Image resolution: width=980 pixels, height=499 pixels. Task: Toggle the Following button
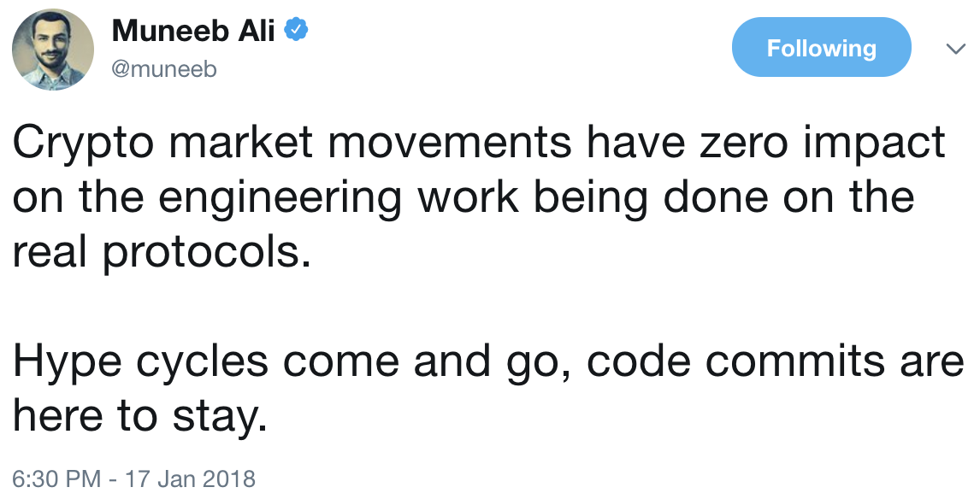(821, 48)
